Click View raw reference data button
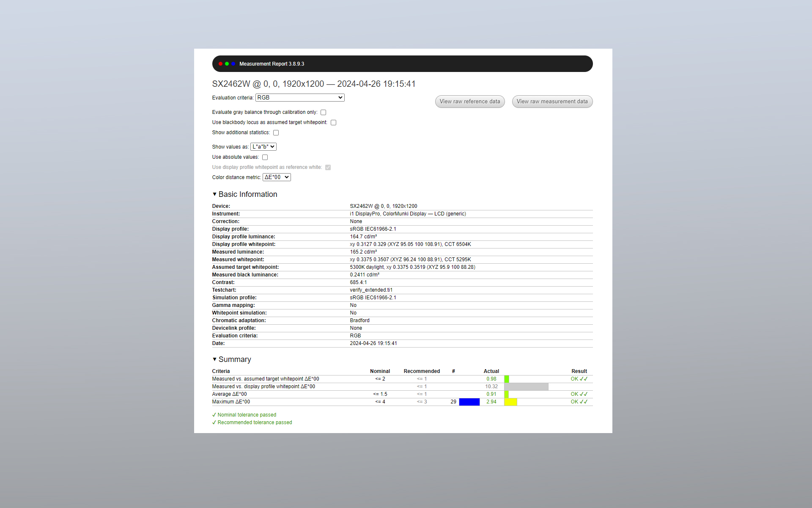812x508 pixels. (x=469, y=102)
